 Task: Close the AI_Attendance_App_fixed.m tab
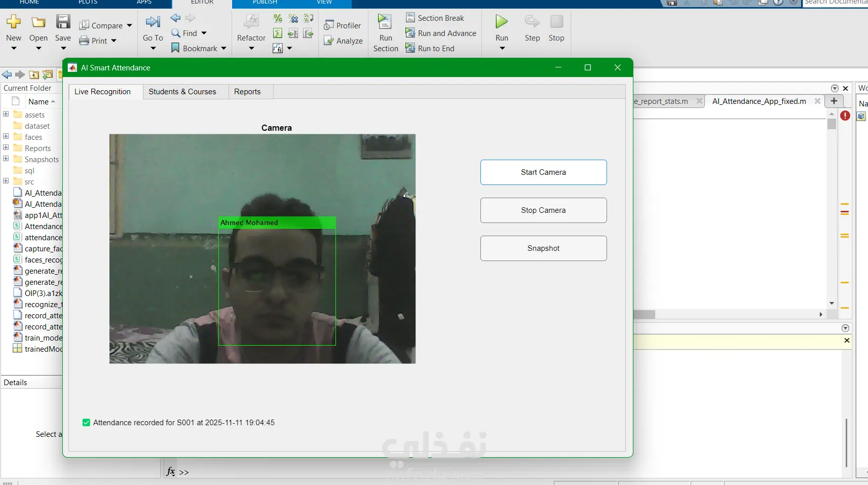coord(817,101)
